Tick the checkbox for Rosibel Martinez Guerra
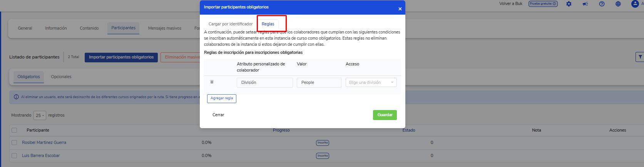 coord(14,143)
